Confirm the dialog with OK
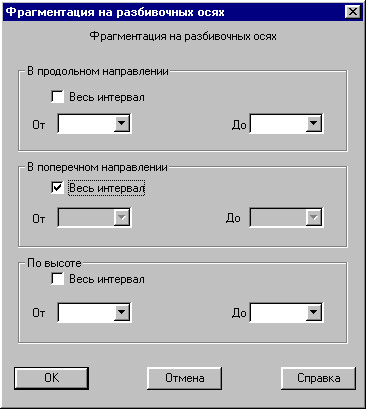Image resolution: width=366 pixels, height=409 pixels. coord(52,378)
